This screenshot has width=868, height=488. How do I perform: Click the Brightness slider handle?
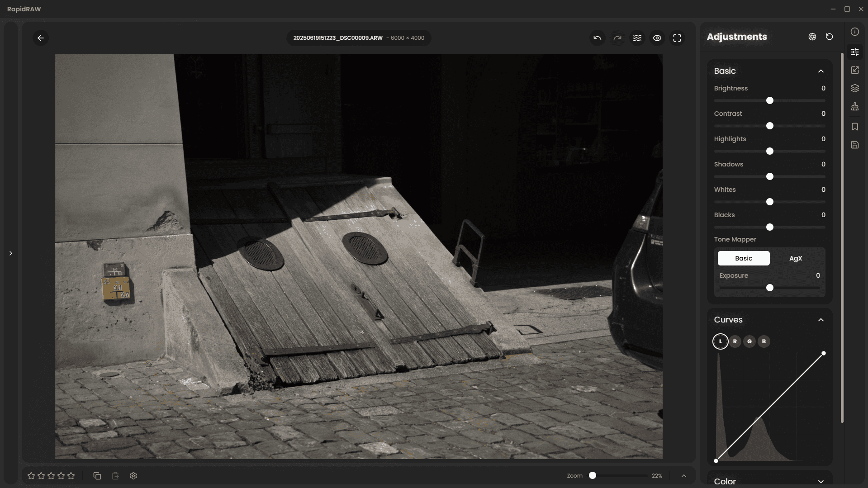pyautogui.click(x=770, y=100)
